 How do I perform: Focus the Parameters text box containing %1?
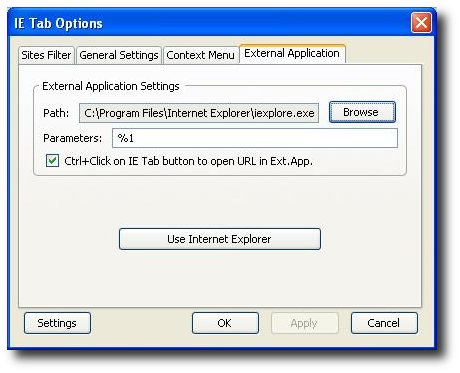coord(255,138)
